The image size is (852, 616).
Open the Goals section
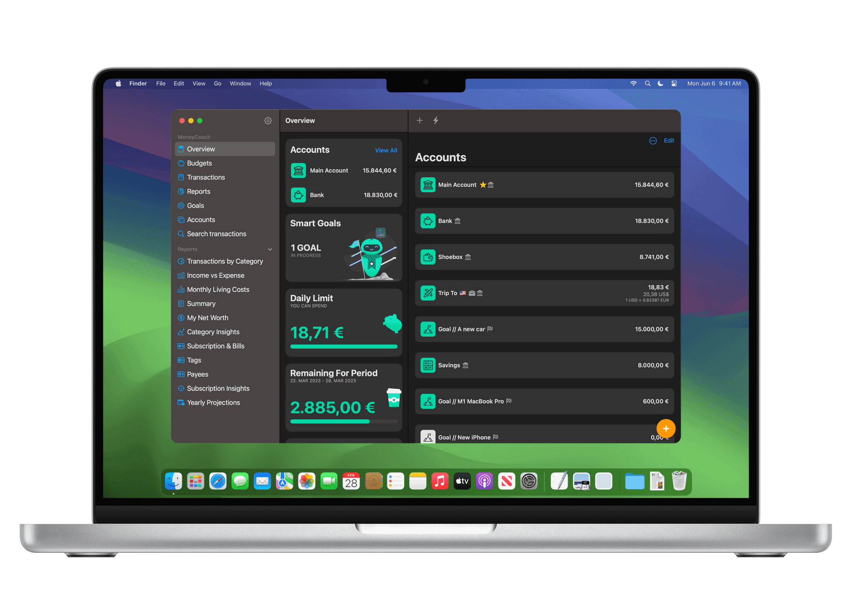(x=195, y=205)
